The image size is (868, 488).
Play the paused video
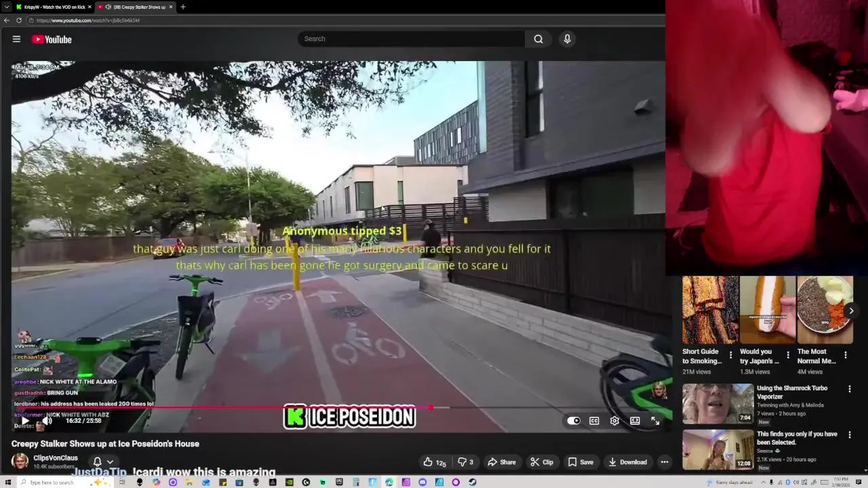[x=25, y=421]
